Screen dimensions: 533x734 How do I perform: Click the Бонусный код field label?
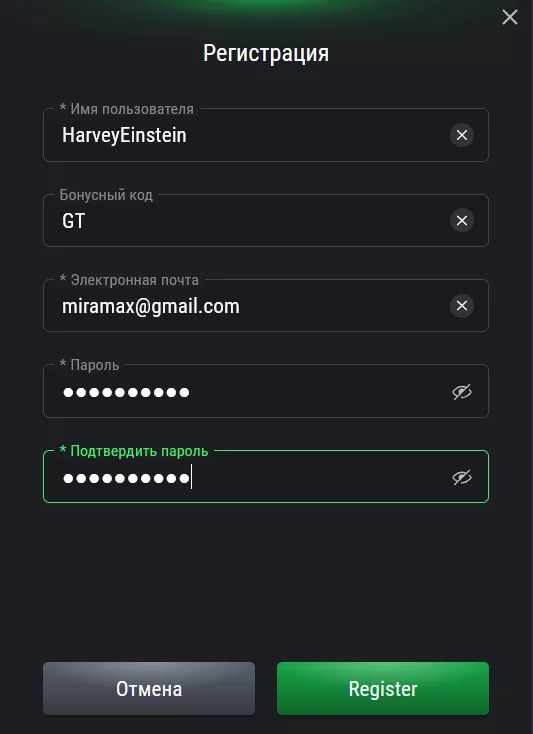tap(106, 195)
